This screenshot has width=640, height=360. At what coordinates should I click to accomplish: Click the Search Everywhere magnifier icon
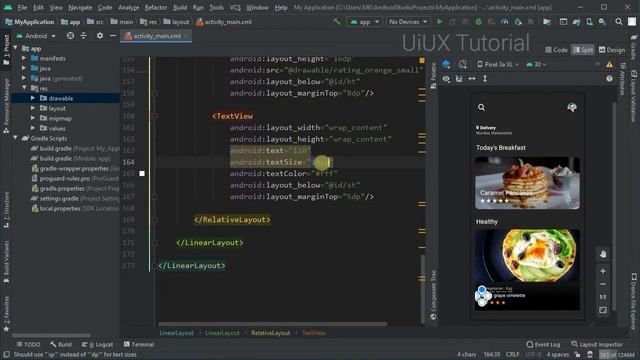pos(619,22)
